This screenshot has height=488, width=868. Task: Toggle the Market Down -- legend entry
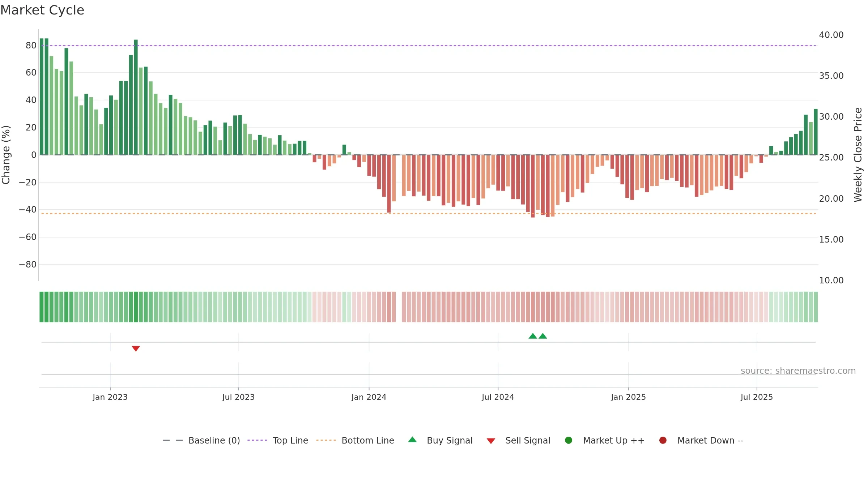coord(701,440)
